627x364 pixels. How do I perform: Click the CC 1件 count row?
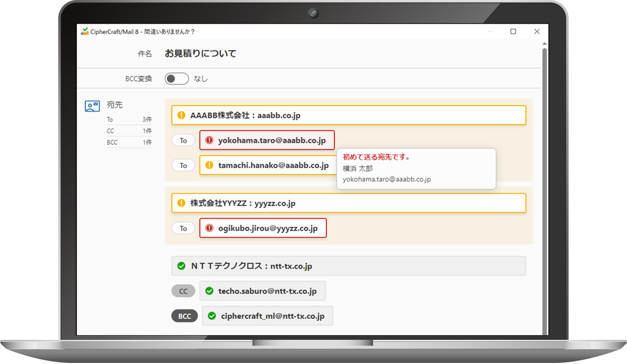(129, 131)
